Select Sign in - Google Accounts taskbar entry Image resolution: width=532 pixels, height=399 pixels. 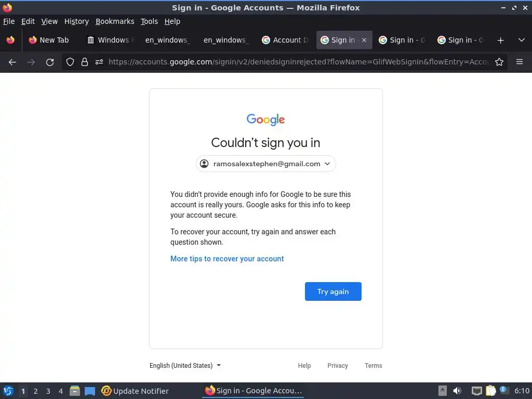coord(253,391)
